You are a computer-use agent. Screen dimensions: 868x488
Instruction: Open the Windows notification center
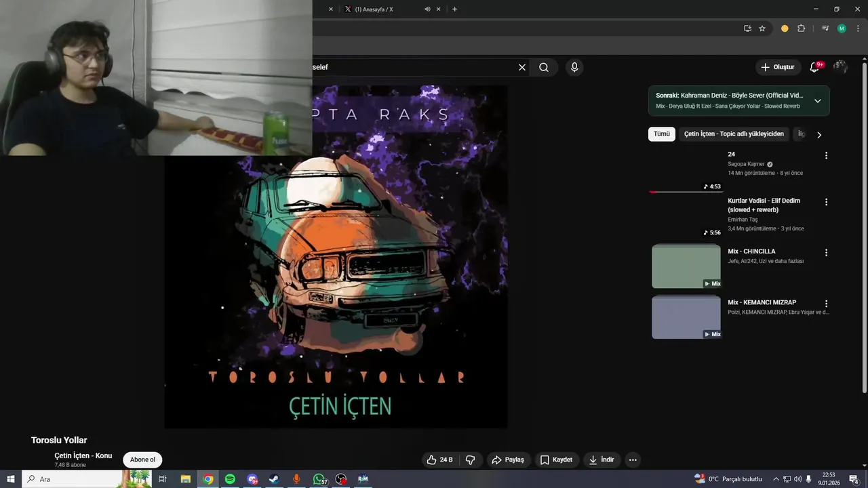854,479
